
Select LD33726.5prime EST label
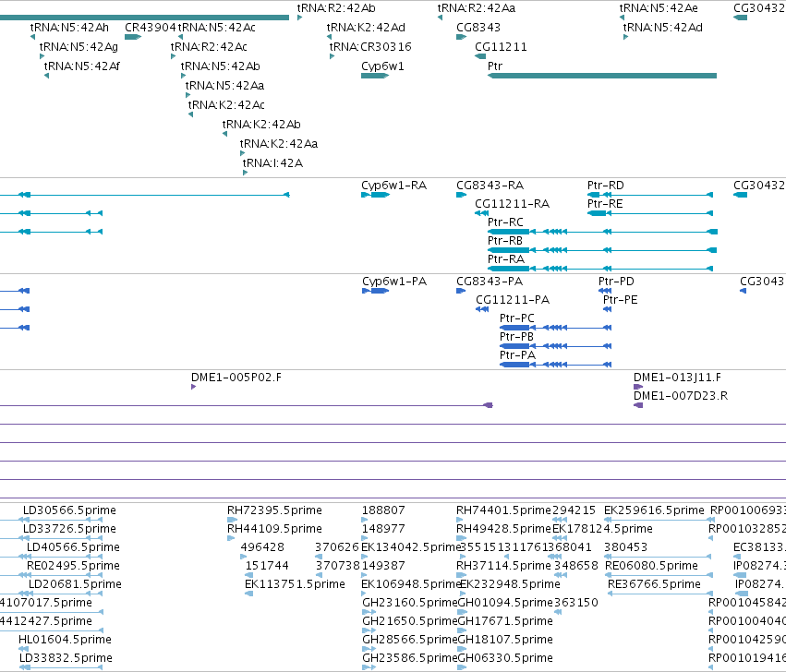tap(69, 529)
